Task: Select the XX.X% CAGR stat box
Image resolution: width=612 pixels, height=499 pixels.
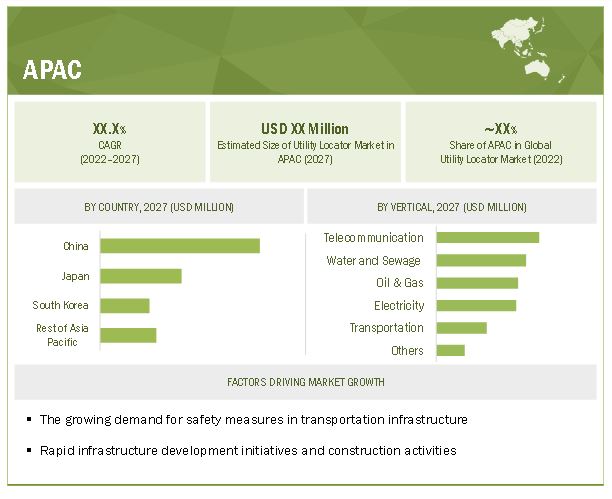Action: [x=108, y=142]
